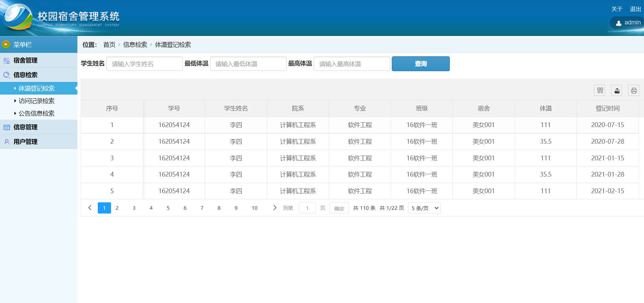Screen dimensions: 644x303
Task: Click the 学号 column header
Action: click(174, 108)
